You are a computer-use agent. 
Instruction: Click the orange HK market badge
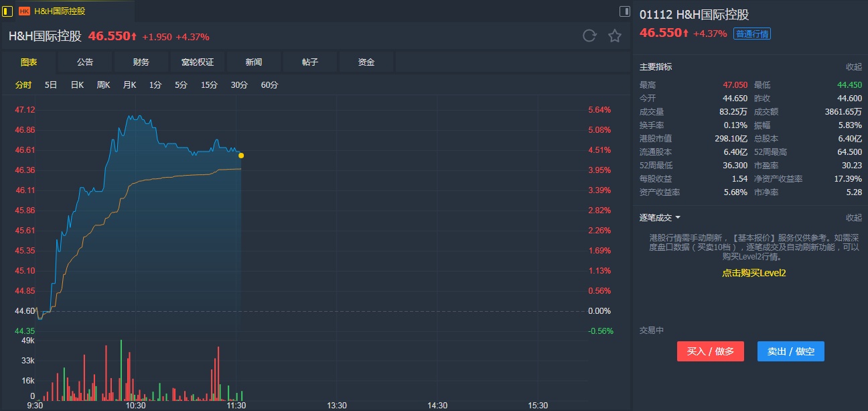pos(24,11)
